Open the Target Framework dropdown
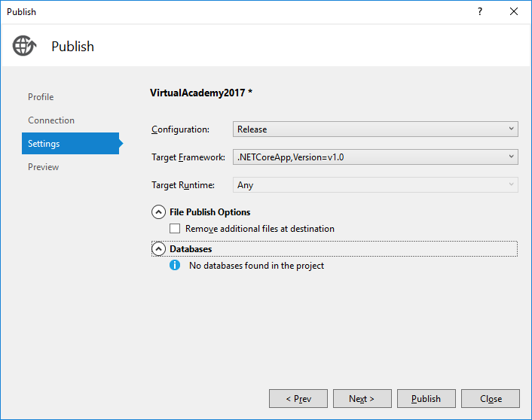Screen dimensions: 532x420 375,157
